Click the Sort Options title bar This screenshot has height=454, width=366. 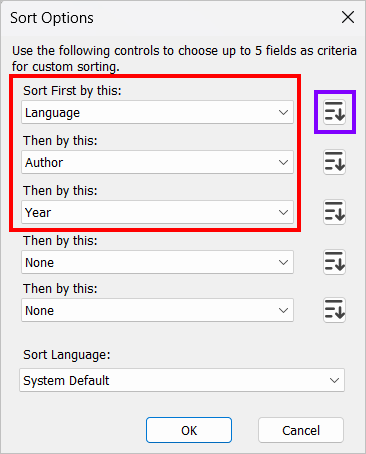[167, 18]
